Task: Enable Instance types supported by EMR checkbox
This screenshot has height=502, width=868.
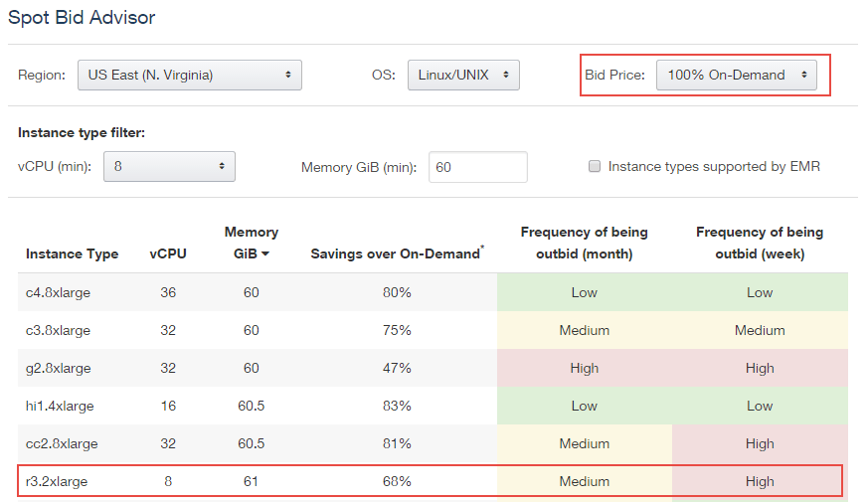Action: tap(595, 167)
